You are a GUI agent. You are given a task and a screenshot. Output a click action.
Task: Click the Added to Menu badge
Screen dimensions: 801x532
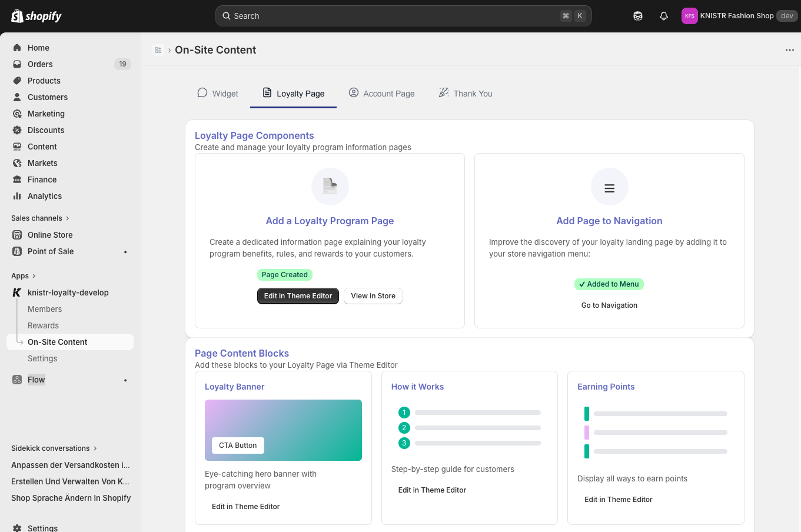(x=609, y=284)
